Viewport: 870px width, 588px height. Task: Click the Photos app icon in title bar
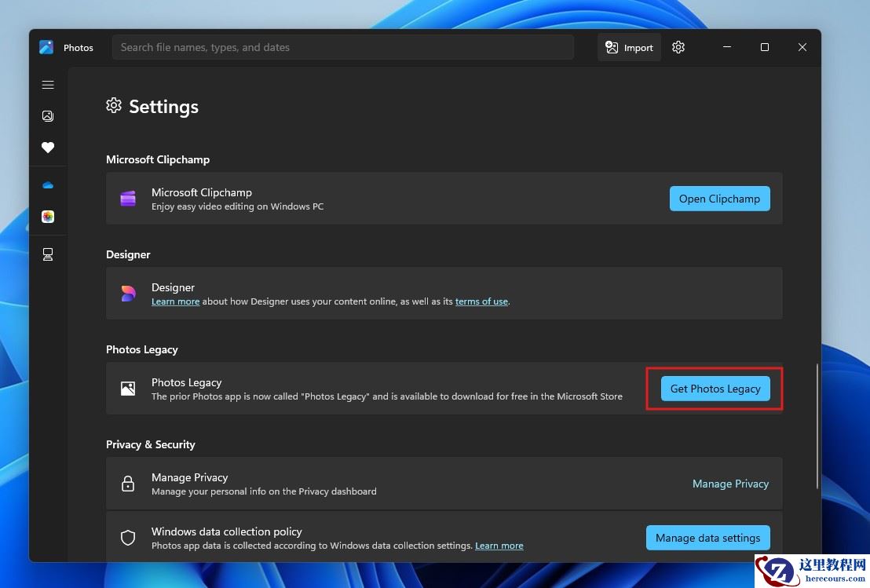(x=46, y=48)
